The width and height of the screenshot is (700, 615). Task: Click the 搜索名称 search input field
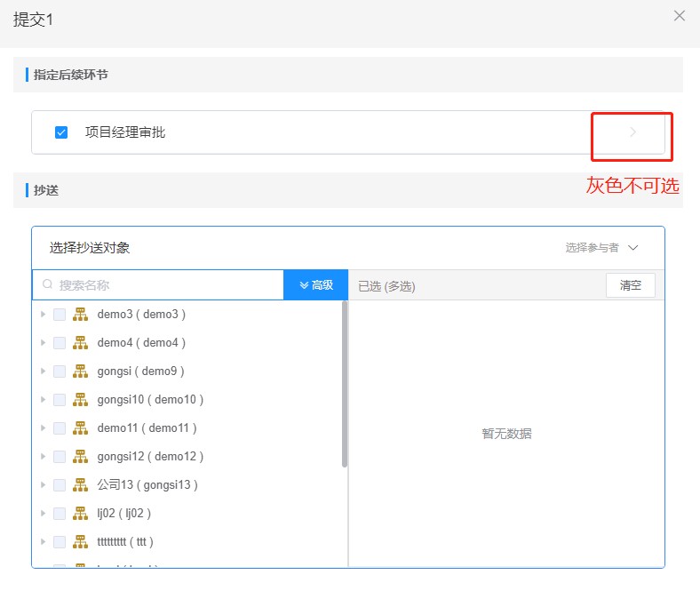click(x=164, y=285)
